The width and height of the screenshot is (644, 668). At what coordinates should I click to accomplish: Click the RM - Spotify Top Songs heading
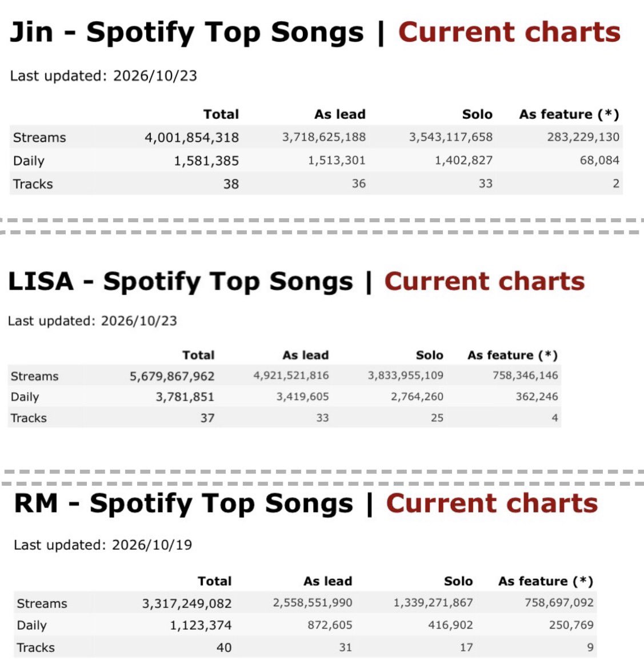[183, 504]
